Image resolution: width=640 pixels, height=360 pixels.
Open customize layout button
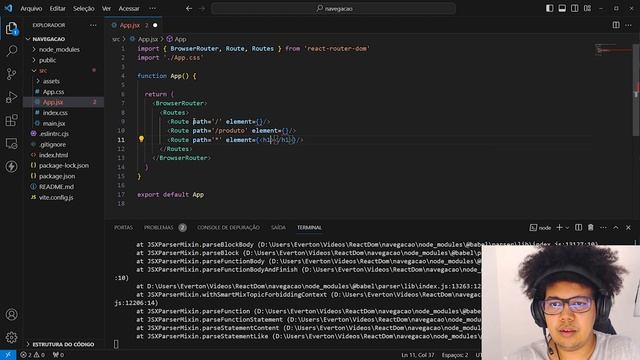[587, 8]
